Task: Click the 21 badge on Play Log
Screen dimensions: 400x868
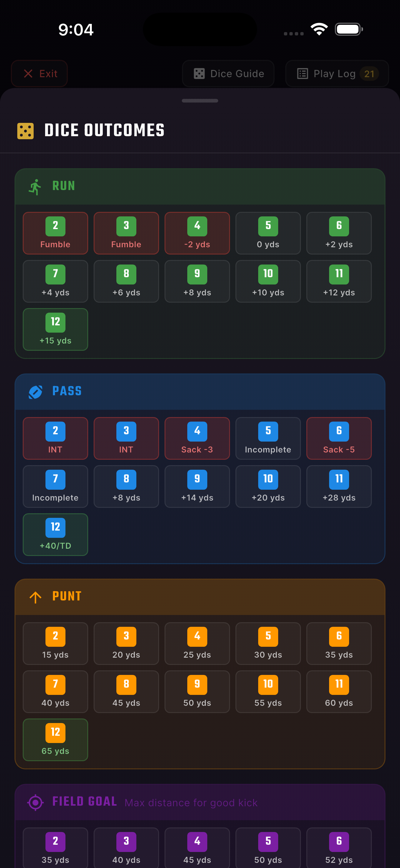Action: [x=370, y=74]
